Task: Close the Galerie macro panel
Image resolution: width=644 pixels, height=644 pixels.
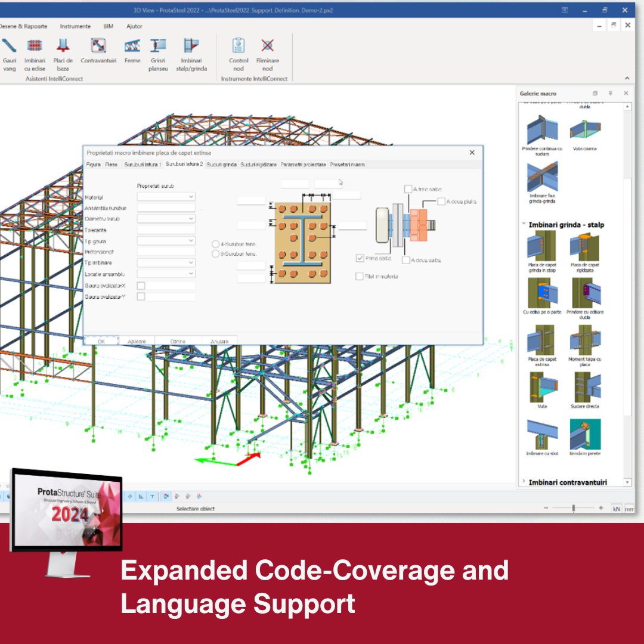Action: [x=626, y=93]
